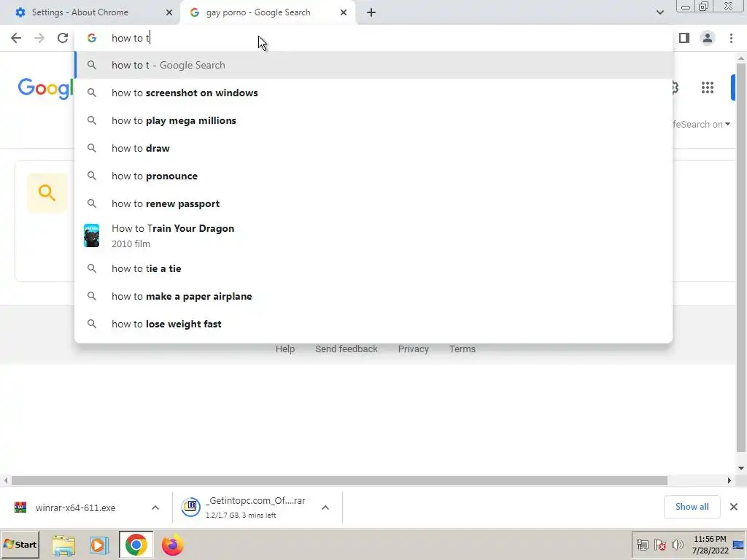Switch to the Google Search tab
Viewport: 747px width, 560px height.
pos(267,12)
